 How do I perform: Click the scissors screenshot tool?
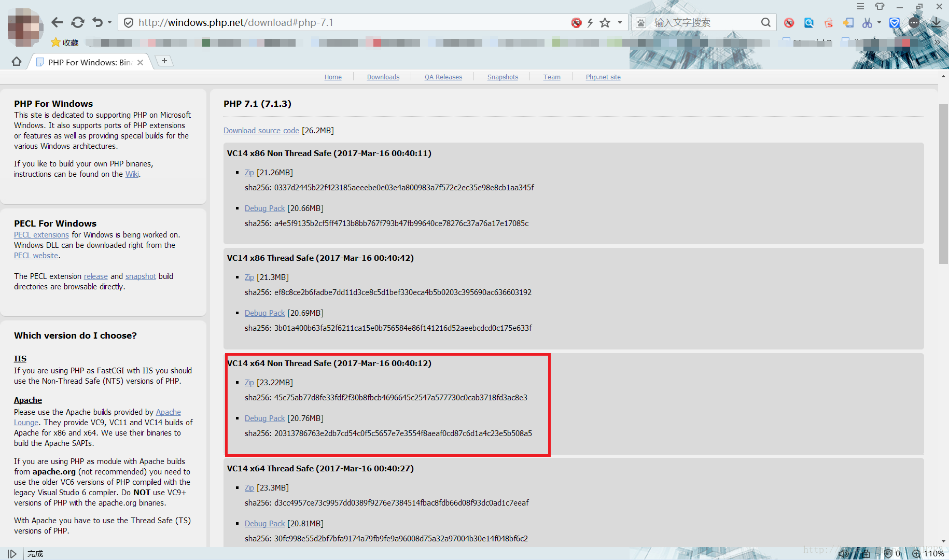click(x=867, y=23)
